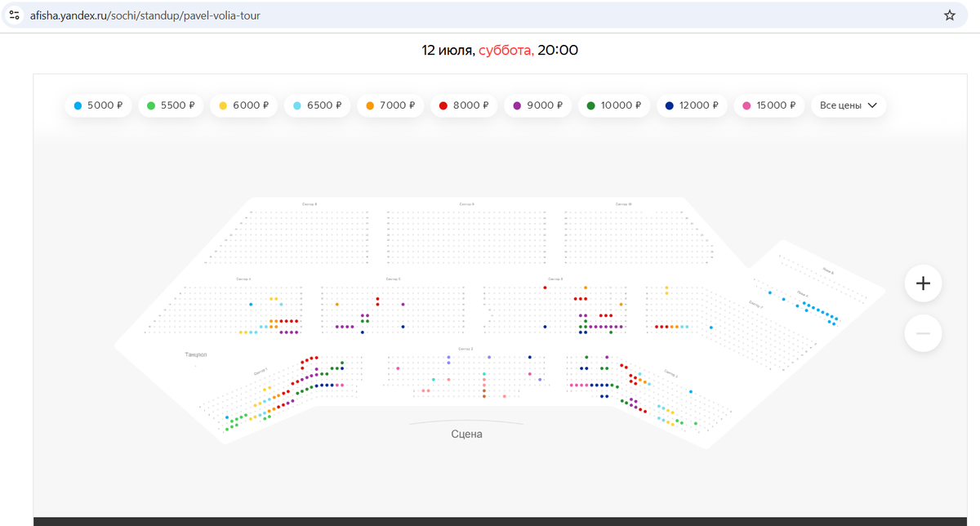Filter seats by 10000 ₽ price
980x526 pixels.
(x=614, y=105)
